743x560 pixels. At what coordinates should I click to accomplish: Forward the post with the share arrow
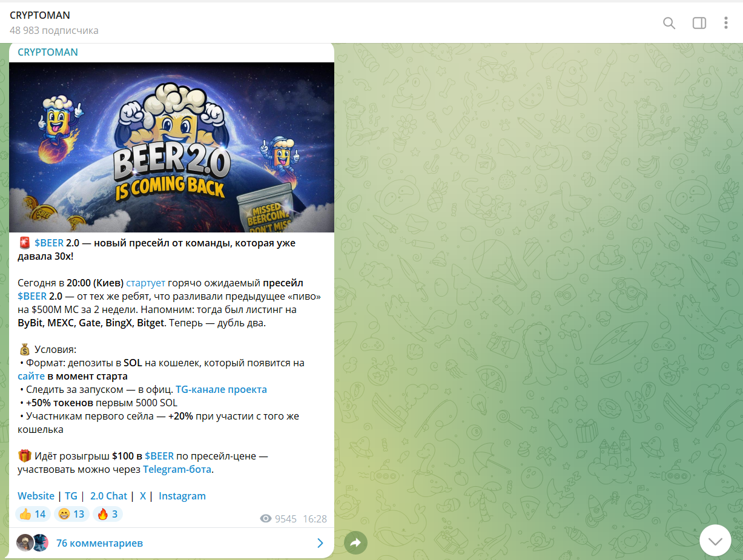(x=355, y=543)
